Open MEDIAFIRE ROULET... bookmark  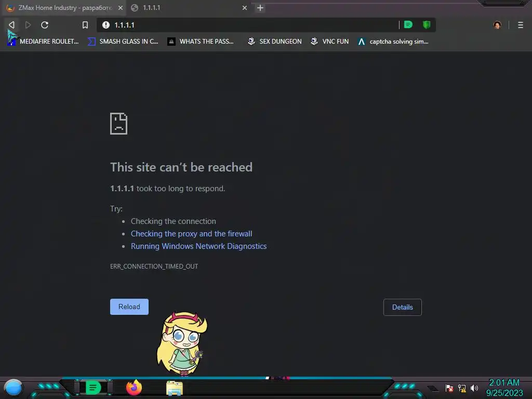point(43,42)
